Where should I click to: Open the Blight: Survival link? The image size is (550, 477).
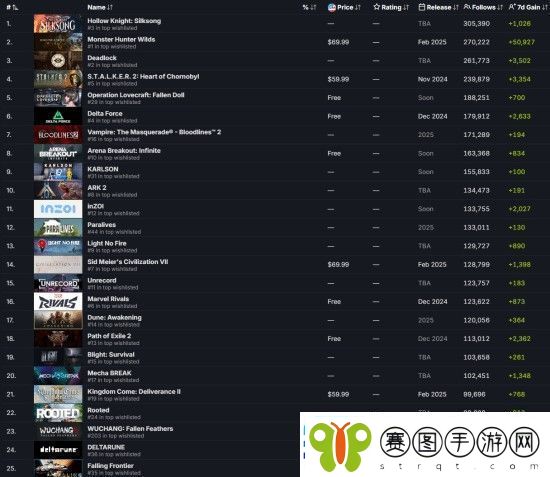[x=111, y=355]
